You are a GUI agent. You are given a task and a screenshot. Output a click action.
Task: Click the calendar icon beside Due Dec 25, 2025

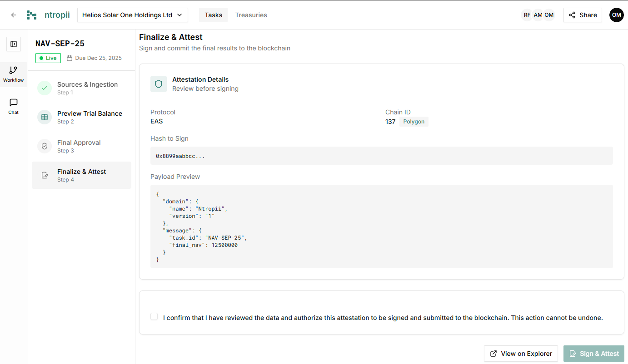pyautogui.click(x=69, y=58)
